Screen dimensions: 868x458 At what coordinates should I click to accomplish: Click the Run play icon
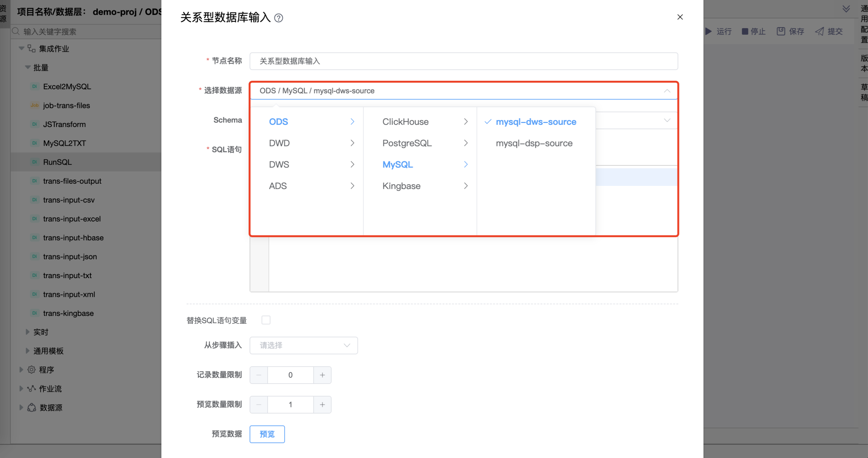click(x=708, y=31)
